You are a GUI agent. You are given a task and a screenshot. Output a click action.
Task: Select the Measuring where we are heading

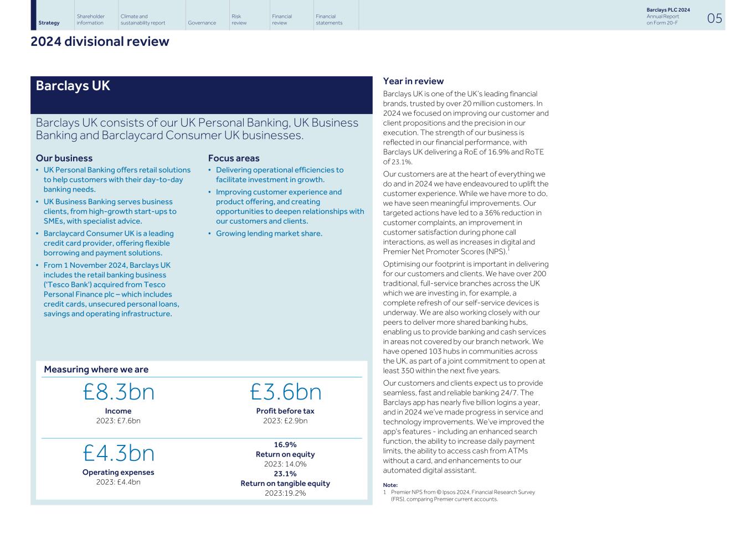pos(96,369)
